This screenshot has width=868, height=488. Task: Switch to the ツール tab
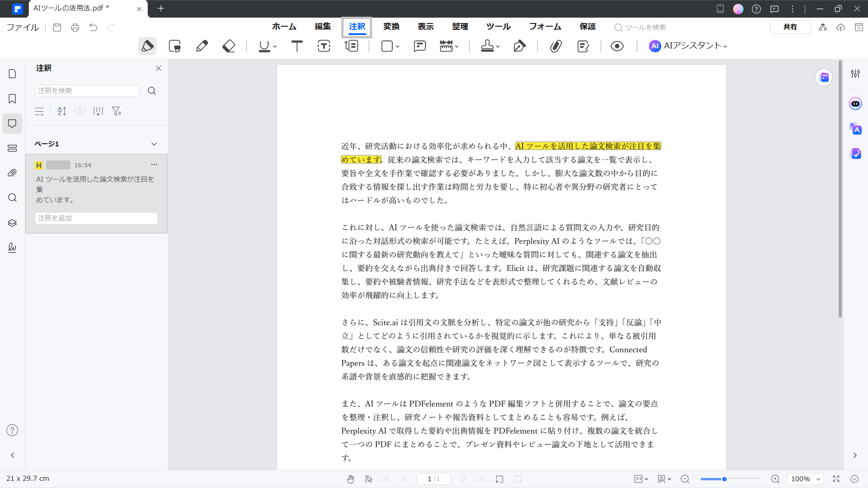point(499,27)
